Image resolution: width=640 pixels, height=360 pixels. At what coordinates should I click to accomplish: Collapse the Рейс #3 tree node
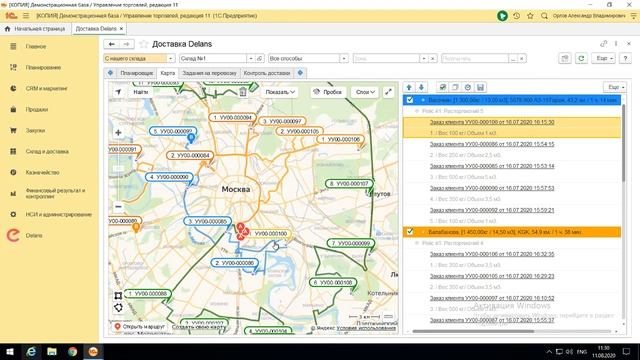click(x=417, y=243)
